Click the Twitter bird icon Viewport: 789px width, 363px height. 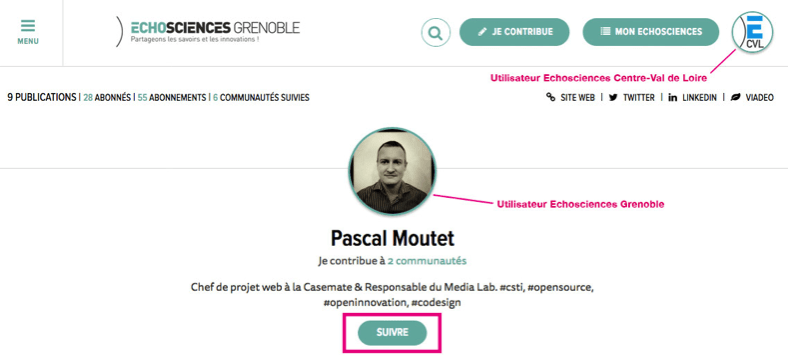613,98
